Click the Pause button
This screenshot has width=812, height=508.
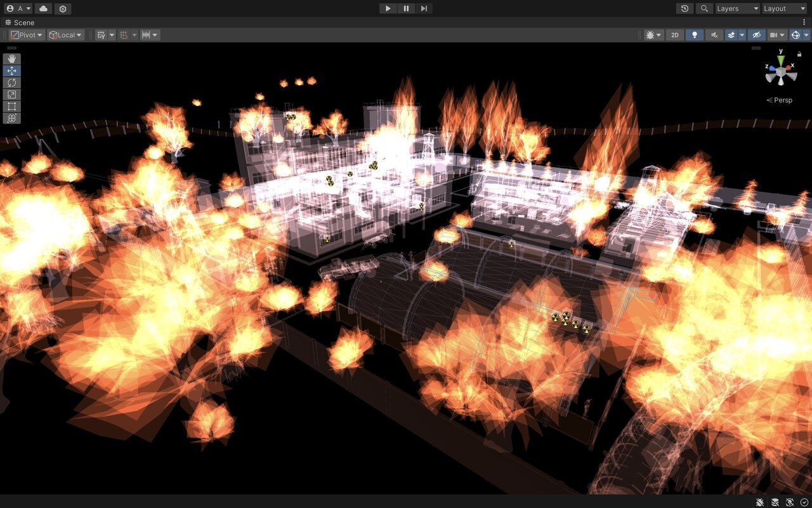point(406,9)
